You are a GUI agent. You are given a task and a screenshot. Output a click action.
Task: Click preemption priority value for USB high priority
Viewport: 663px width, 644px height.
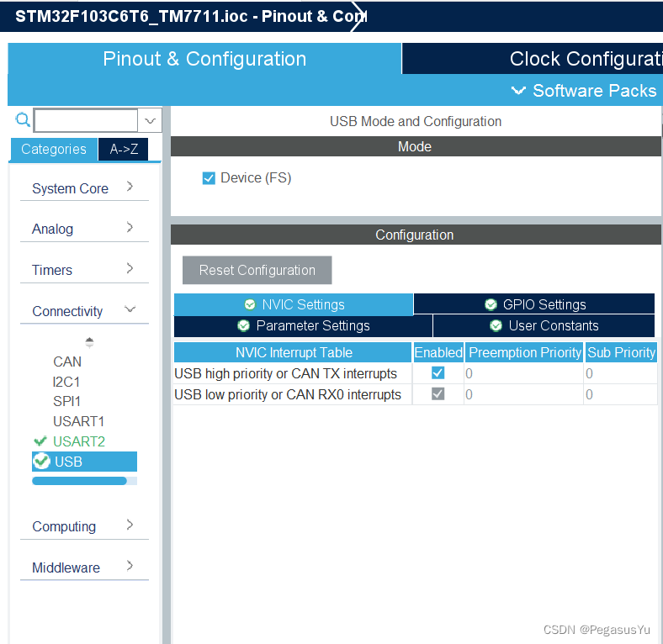524,373
